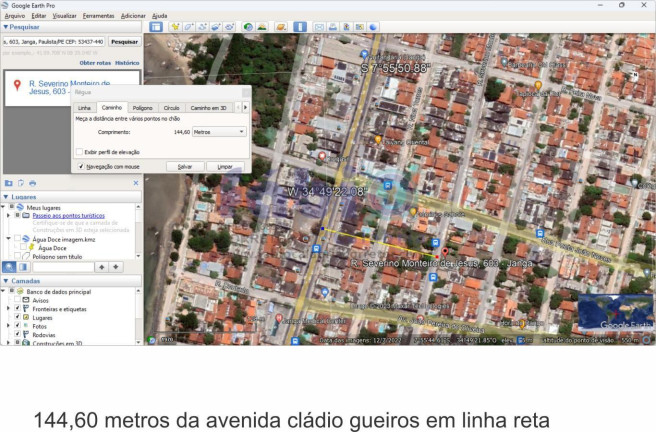The width and height of the screenshot is (656, 432).
Task: Click the save image toolbar icon
Action: tap(346, 27)
